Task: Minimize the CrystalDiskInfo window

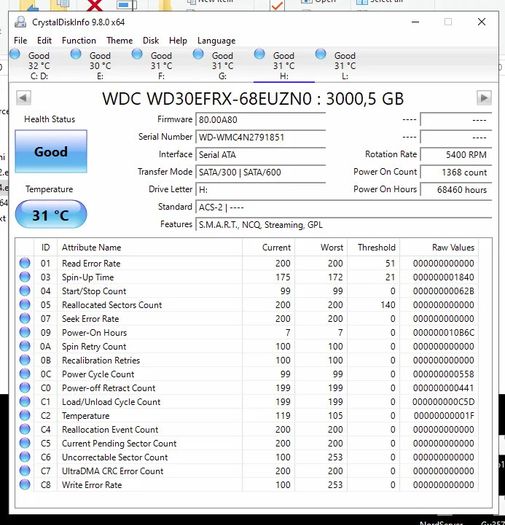Action: coord(415,22)
